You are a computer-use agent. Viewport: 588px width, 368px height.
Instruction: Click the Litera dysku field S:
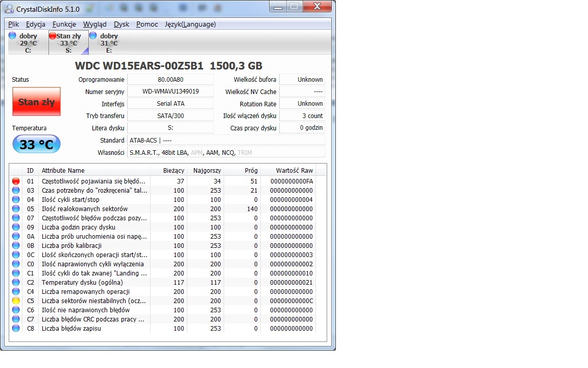[x=170, y=128]
